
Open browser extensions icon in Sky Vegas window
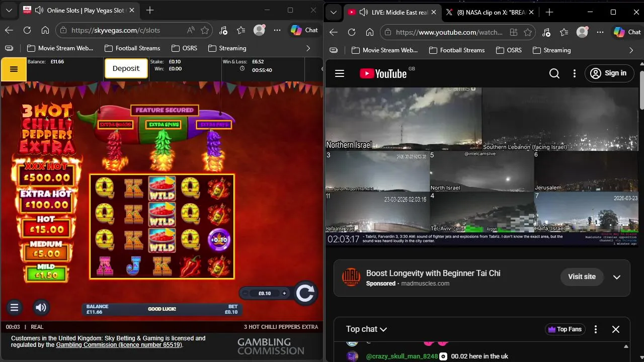223,30
